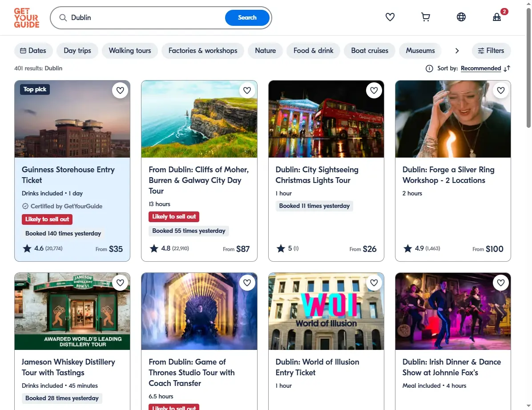Select Factories & workshops category
Image resolution: width=532 pixels, height=410 pixels.
pos(203,51)
